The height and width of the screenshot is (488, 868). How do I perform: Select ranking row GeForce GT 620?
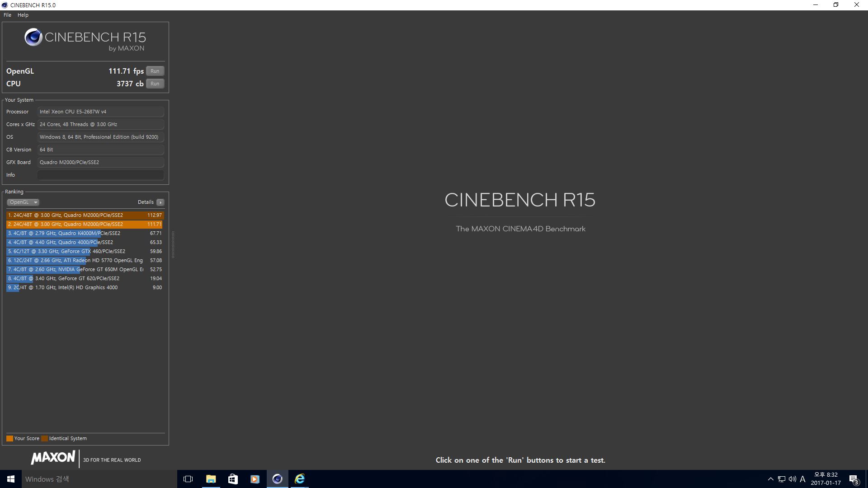(x=85, y=278)
